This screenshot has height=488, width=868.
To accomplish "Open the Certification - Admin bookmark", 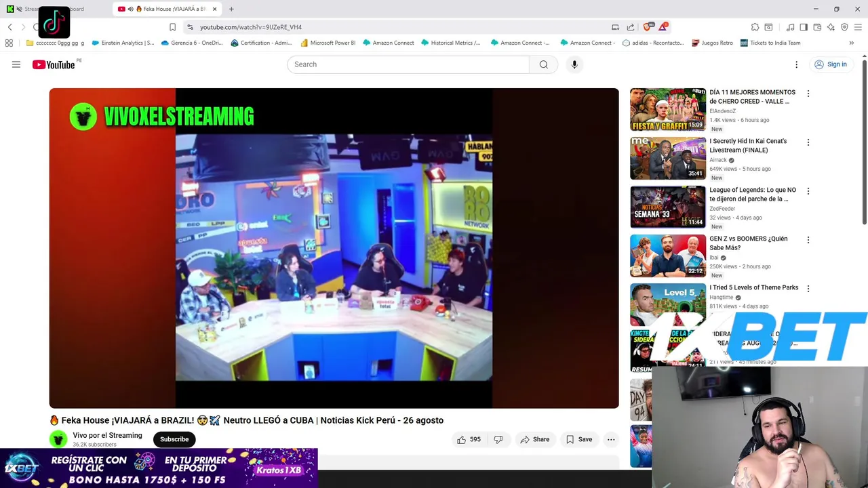I will (261, 43).
